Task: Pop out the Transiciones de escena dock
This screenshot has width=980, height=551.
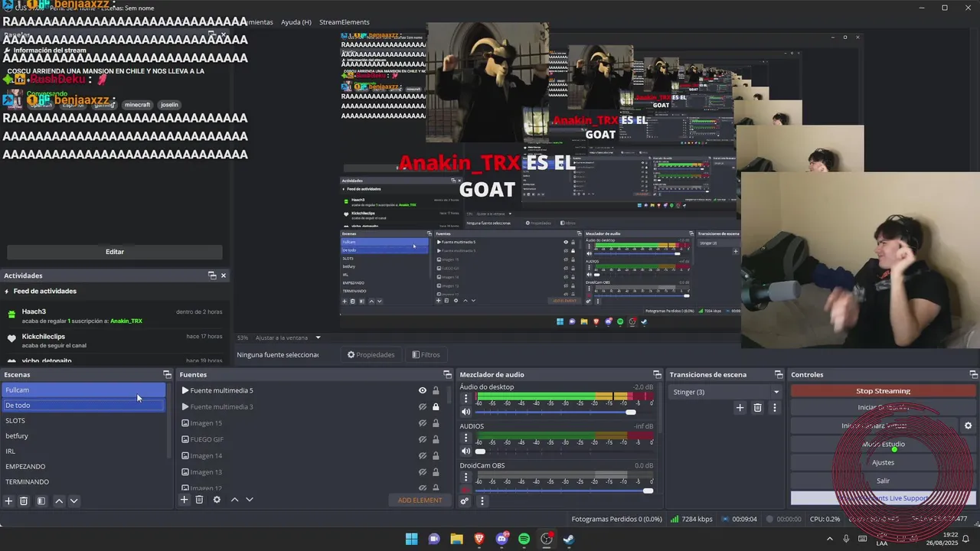Action: 779,374
